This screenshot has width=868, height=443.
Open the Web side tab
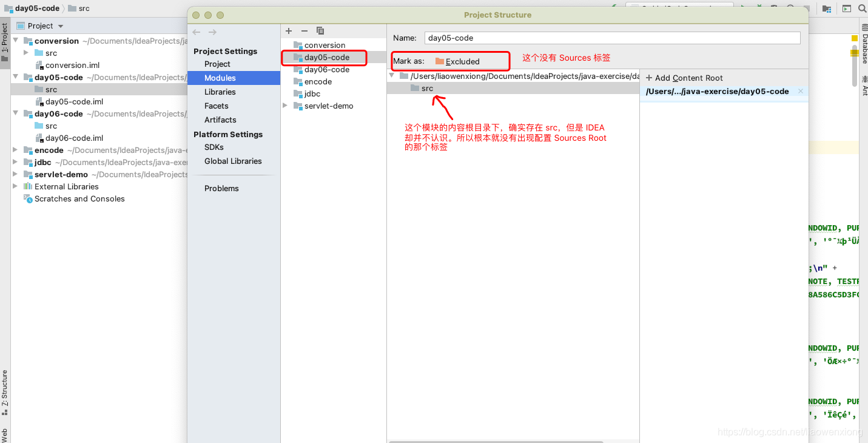click(5, 435)
